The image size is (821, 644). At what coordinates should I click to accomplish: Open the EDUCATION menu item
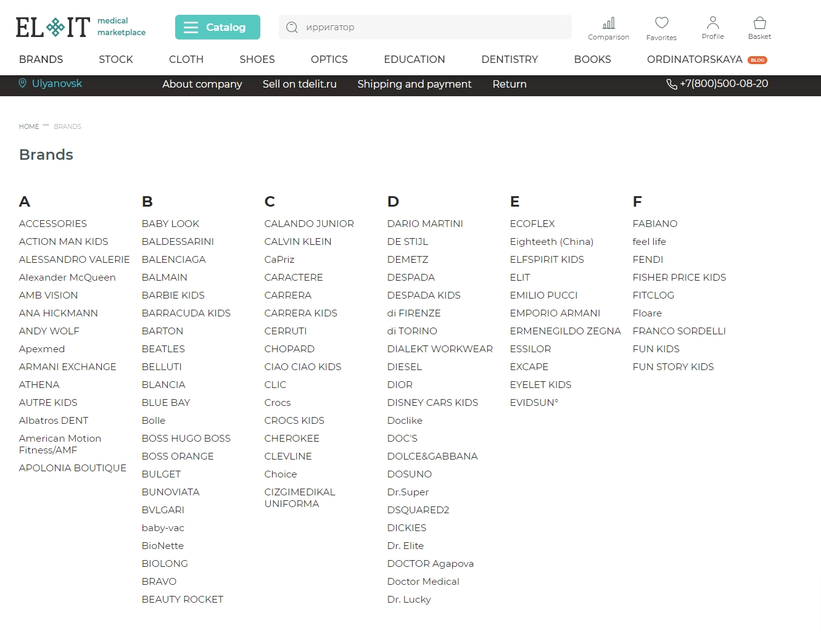(415, 59)
